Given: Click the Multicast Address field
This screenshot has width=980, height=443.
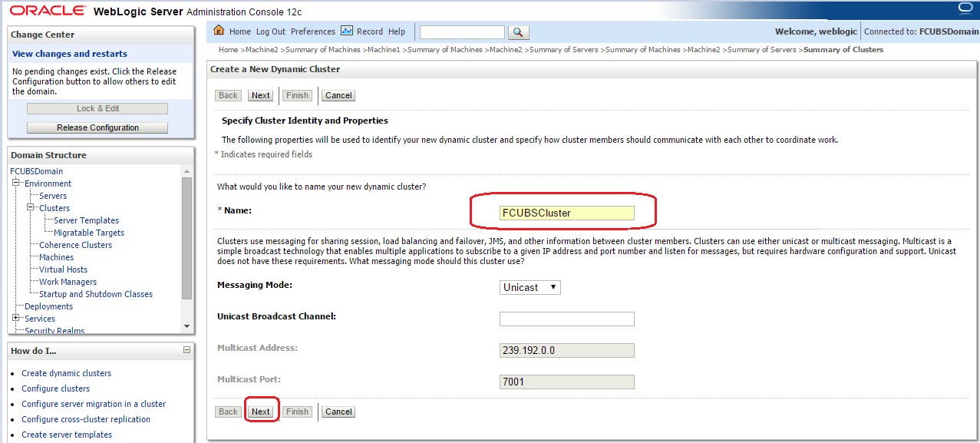Looking at the screenshot, I should (x=567, y=350).
